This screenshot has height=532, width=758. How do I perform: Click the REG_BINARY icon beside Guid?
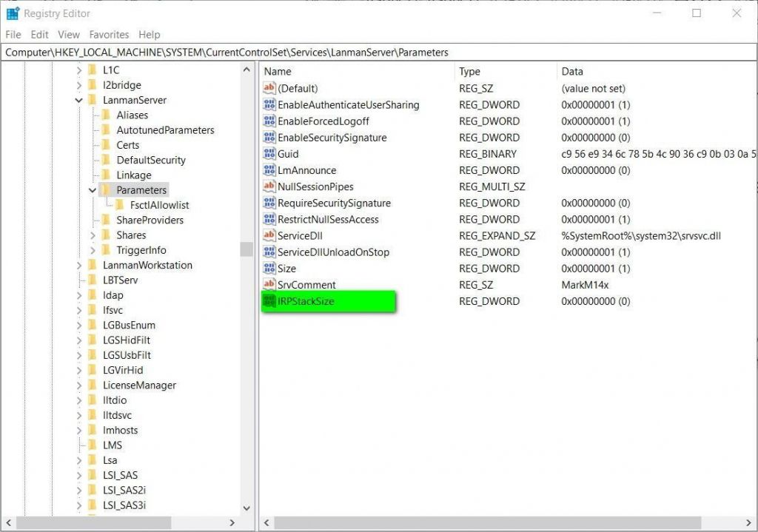270,154
